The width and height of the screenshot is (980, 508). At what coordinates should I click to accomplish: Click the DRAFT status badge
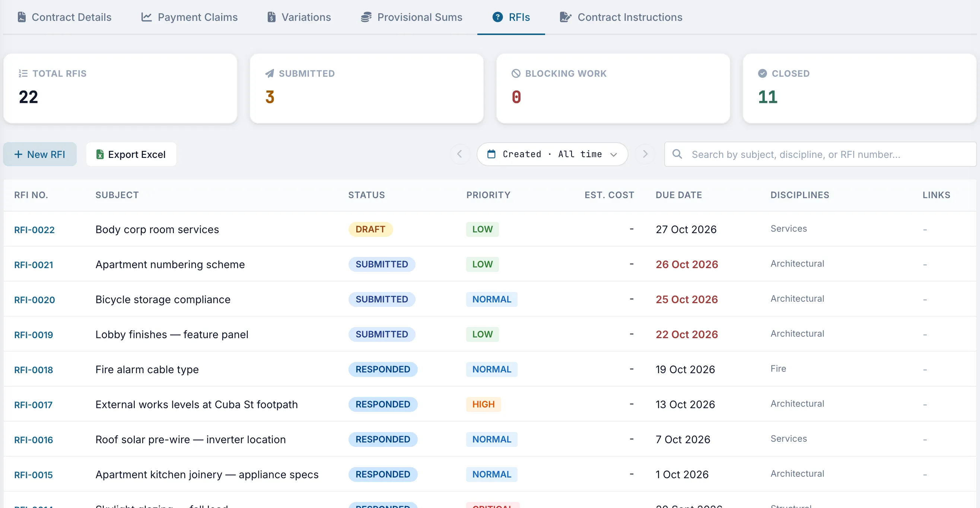(370, 229)
